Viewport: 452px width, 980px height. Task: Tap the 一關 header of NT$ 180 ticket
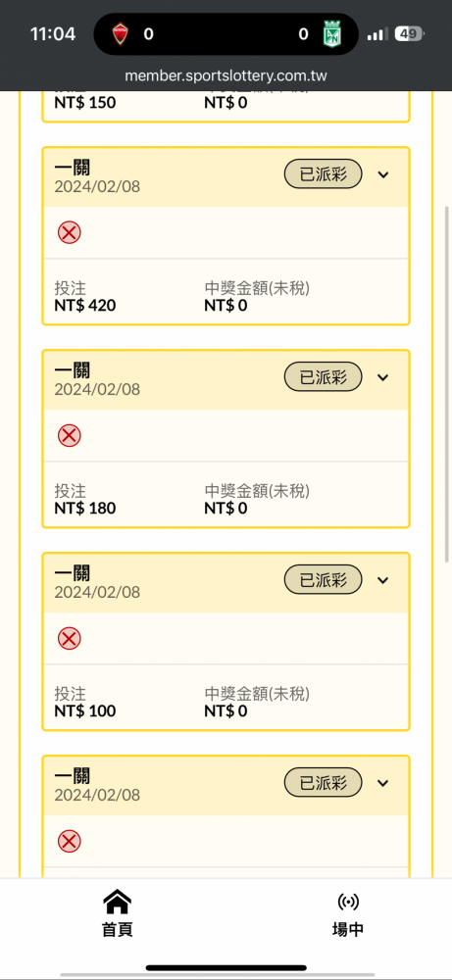pos(73,370)
